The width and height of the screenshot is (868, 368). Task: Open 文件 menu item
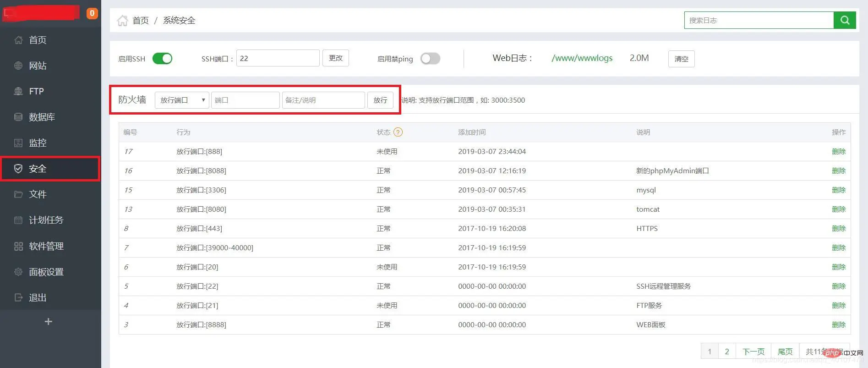38,194
